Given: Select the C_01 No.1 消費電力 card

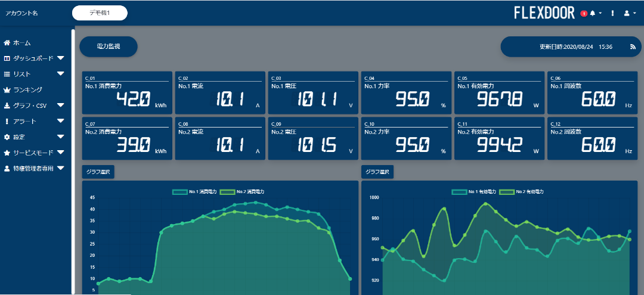Looking at the screenshot, I should point(127,93).
